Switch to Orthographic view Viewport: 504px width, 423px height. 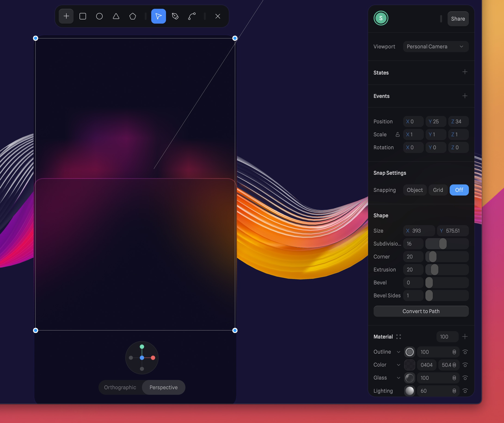120,387
